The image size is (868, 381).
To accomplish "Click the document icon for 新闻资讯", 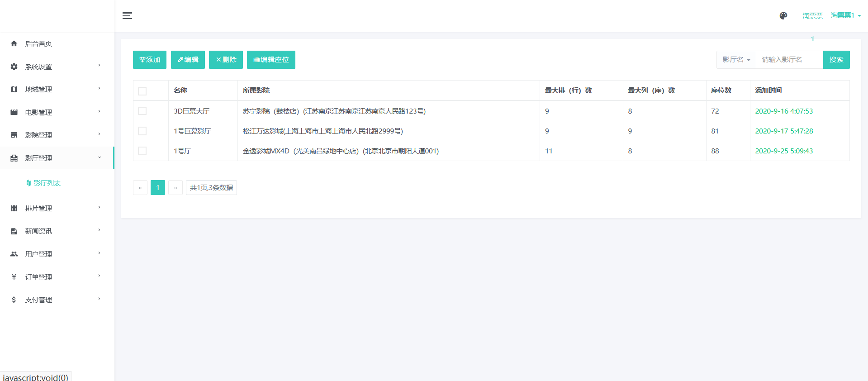I will [14, 231].
